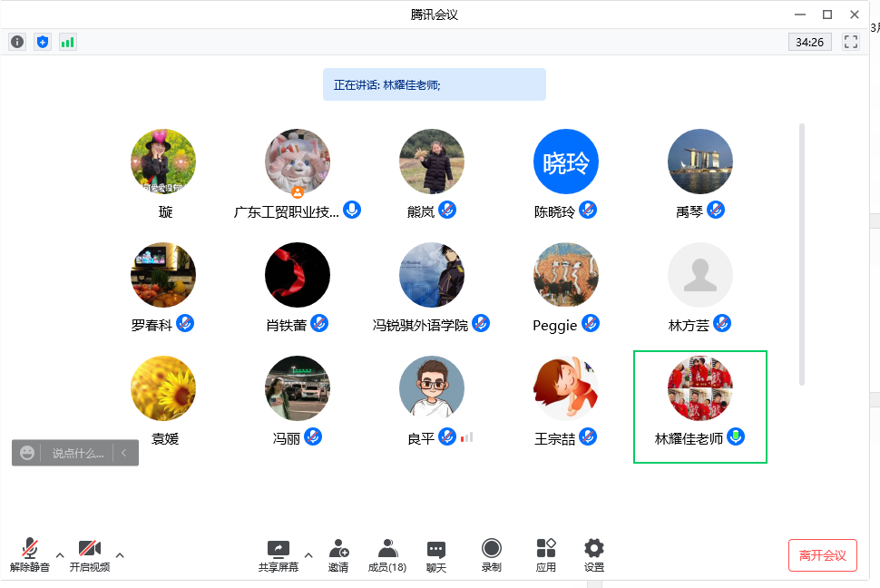Open the 邀请 invite icon
The height and width of the screenshot is (588, 880).
click(x=338, y=554)
